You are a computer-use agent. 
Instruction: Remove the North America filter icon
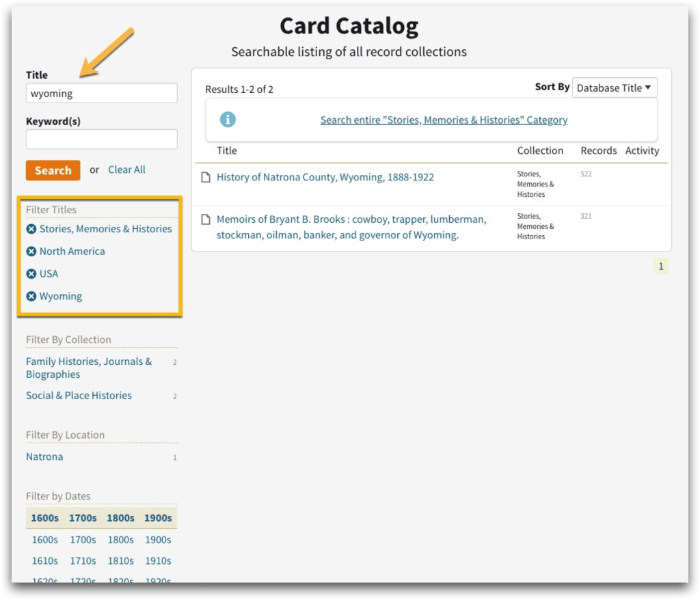31,251
